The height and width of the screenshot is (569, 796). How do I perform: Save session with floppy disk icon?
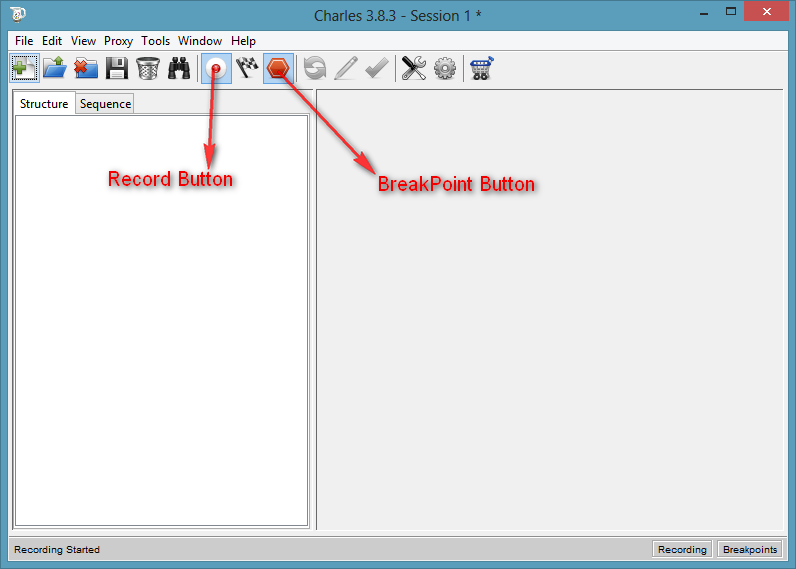[x=117, y=68]
